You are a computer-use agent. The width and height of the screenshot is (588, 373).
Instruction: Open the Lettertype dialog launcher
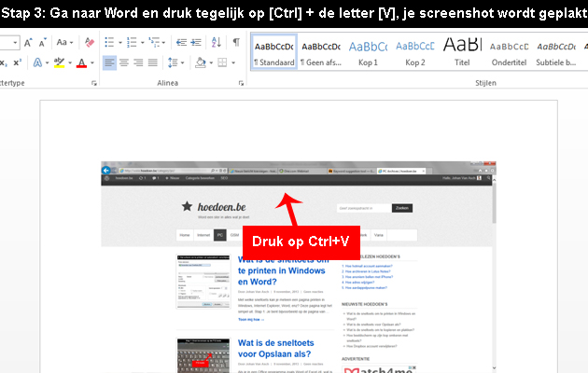pyautogui.click(x=93, y=84)
